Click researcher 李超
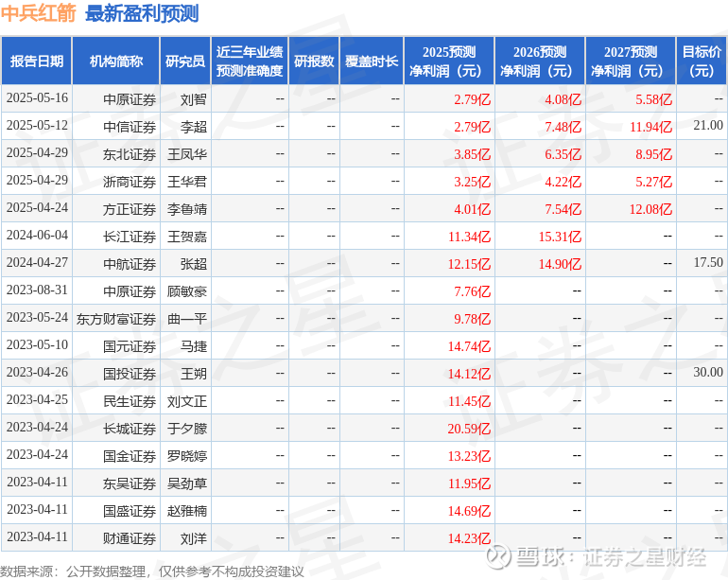This screenshot has width=728, height=580. 194,127
